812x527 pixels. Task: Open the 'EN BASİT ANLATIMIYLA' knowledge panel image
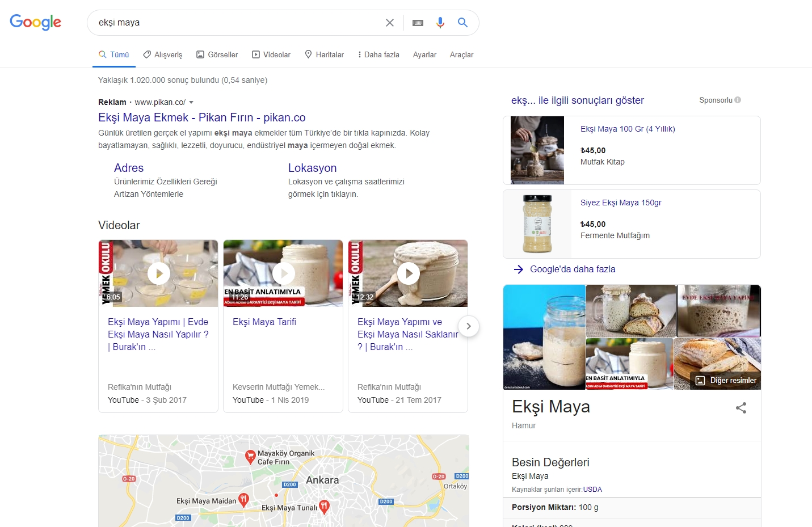tap(630, 364)
